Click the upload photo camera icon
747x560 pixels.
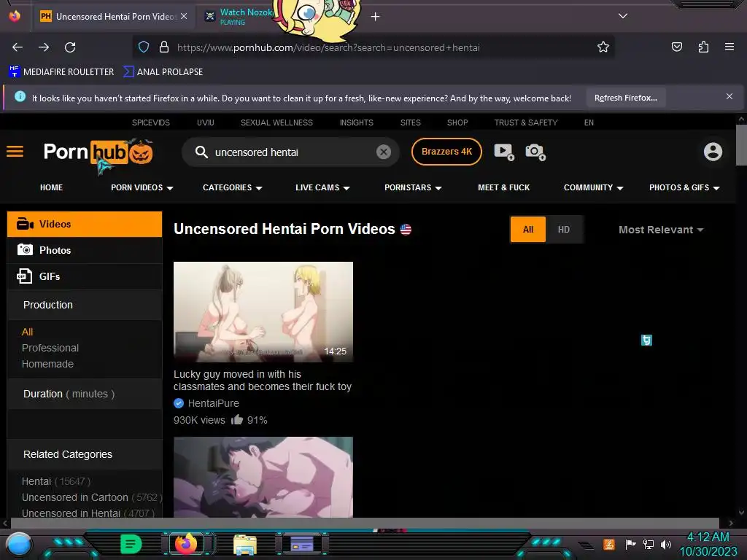[535, 152]
